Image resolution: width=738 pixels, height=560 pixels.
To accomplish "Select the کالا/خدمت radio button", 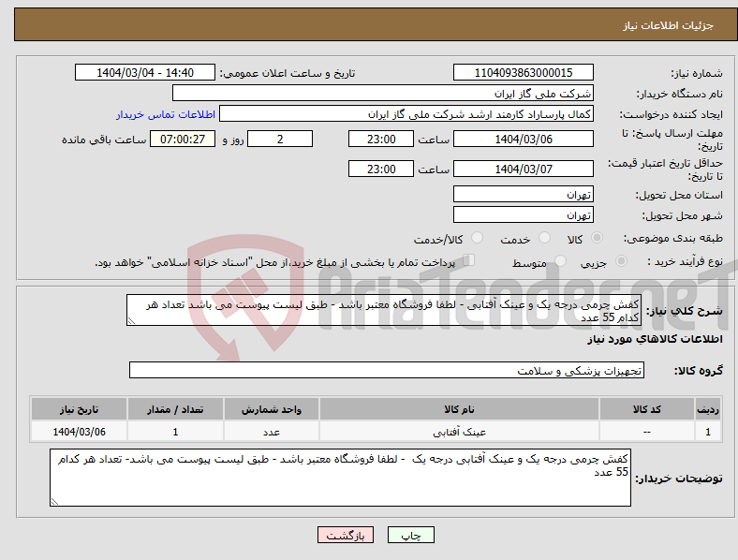I will (x=478, y=238).
